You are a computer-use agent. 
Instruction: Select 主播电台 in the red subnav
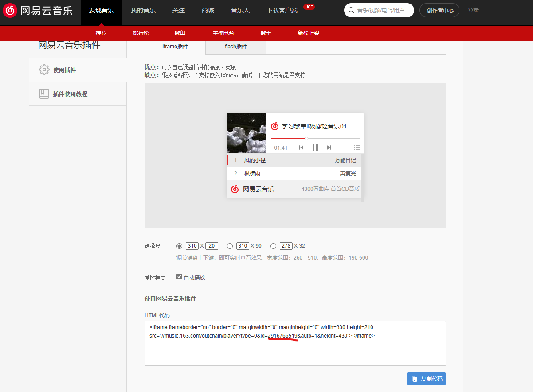(x=223, y=33)
